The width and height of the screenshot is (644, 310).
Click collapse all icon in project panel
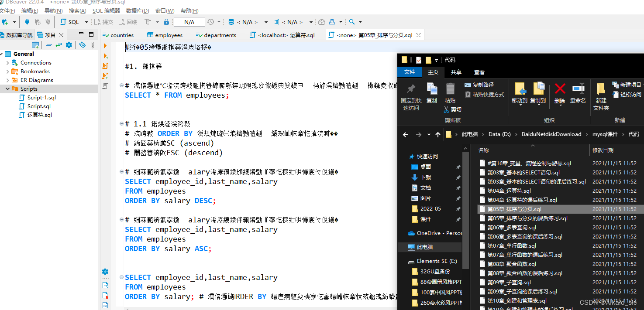49,45
